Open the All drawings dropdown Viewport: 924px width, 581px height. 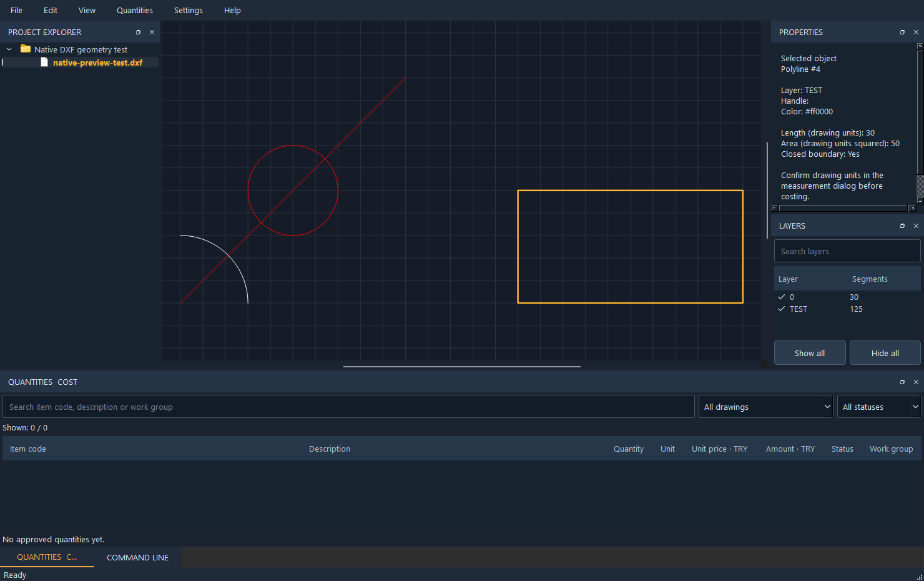click(766, 407)
